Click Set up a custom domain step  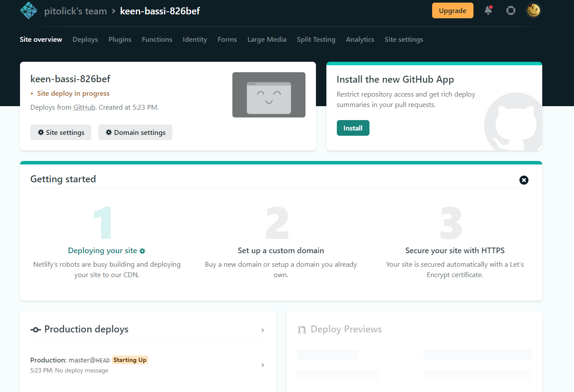[281, 251]
